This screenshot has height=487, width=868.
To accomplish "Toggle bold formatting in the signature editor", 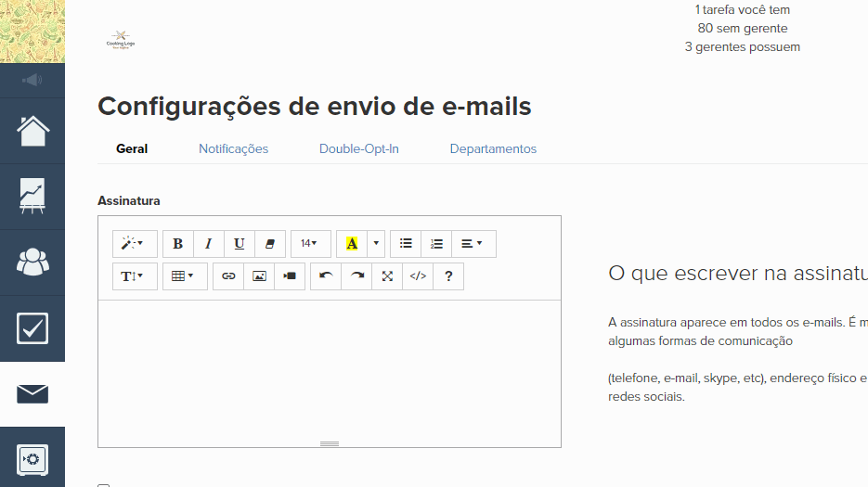I will point(177,244).
